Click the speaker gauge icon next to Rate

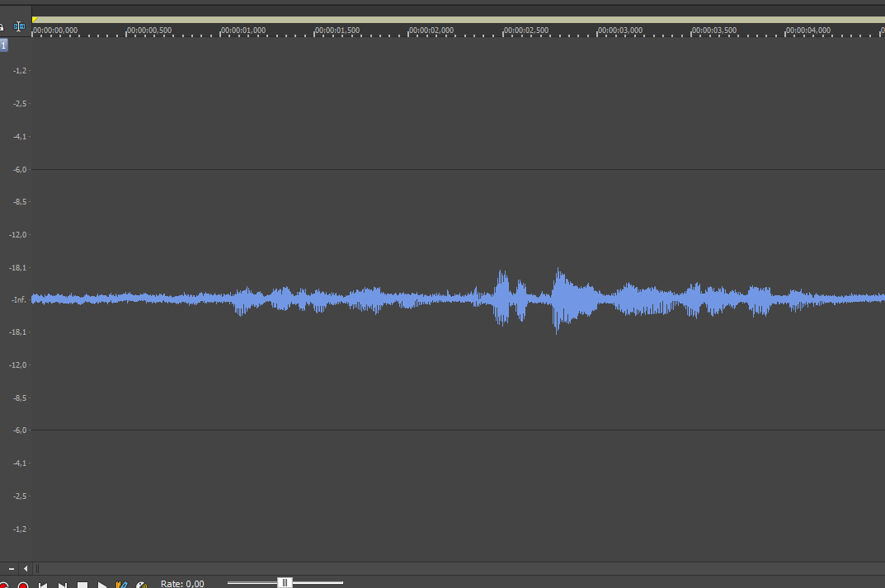141,585
